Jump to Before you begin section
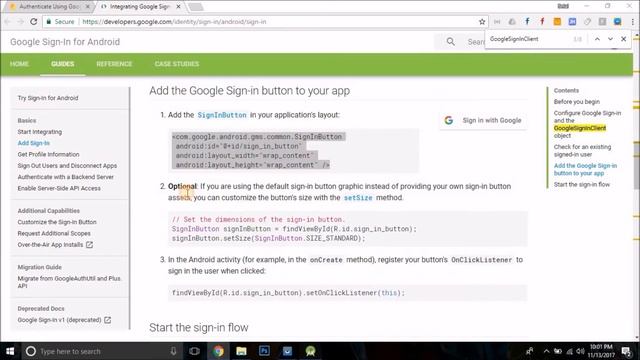This screenshot has width=640, height=360. [576, 102]
